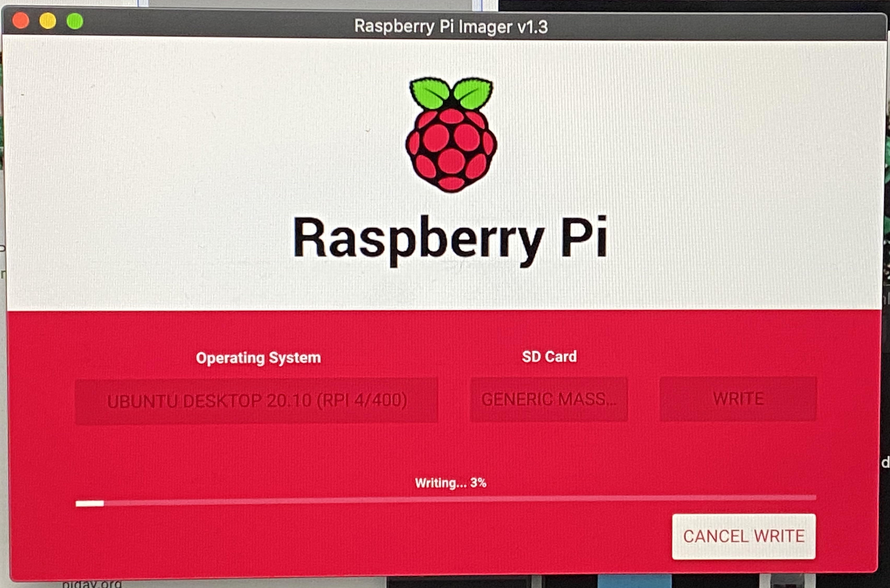Click the CANCEL WRITE button
Viewport: 890px width, 588px height.
744,536
